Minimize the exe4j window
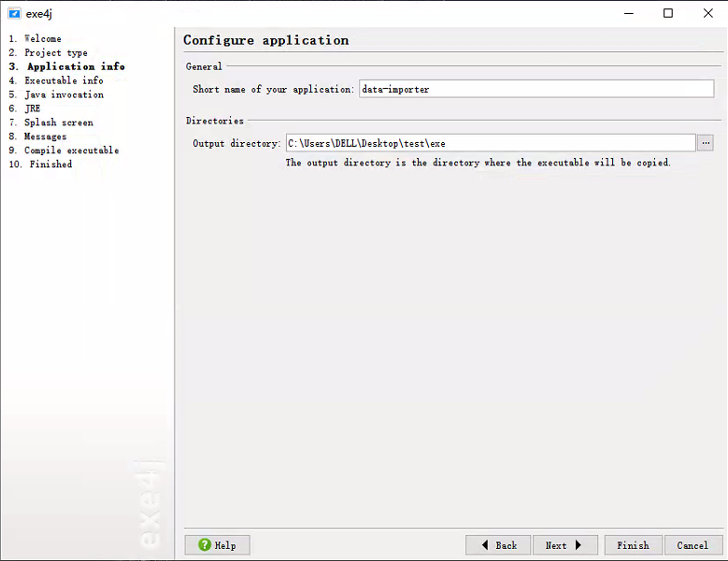 tap(629, 13)
